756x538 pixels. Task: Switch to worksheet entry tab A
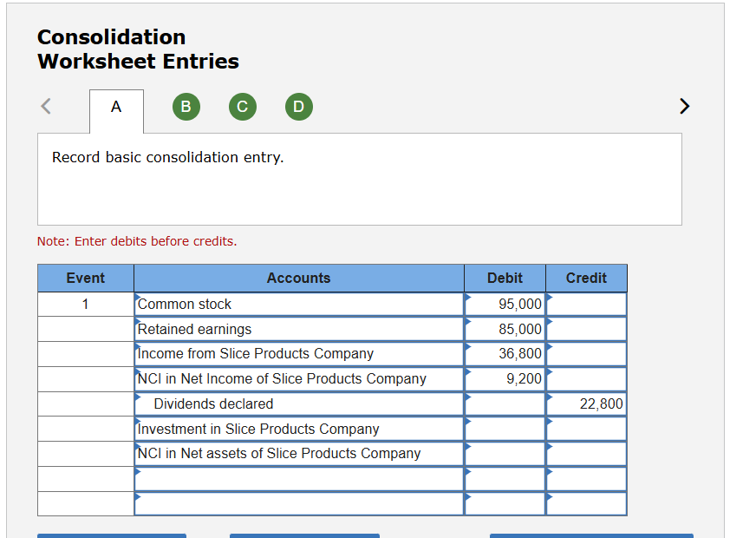(x=116, y=106)
